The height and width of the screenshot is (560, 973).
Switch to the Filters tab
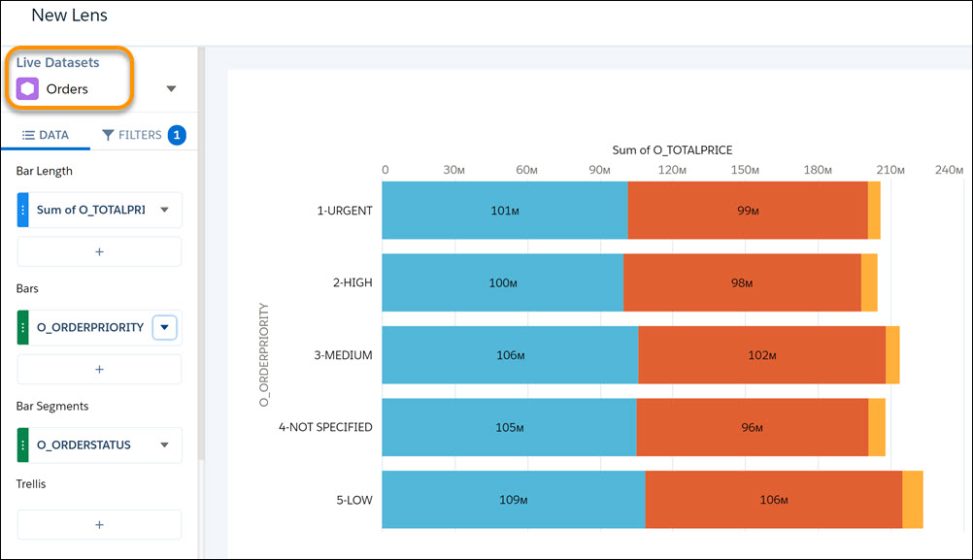click(x=142, y=134)
